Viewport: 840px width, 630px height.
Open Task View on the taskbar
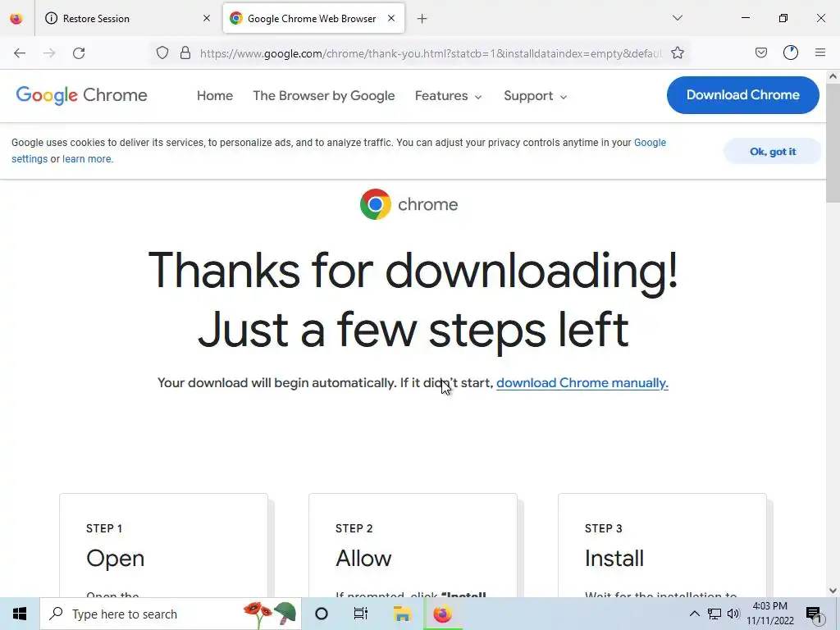361,614
